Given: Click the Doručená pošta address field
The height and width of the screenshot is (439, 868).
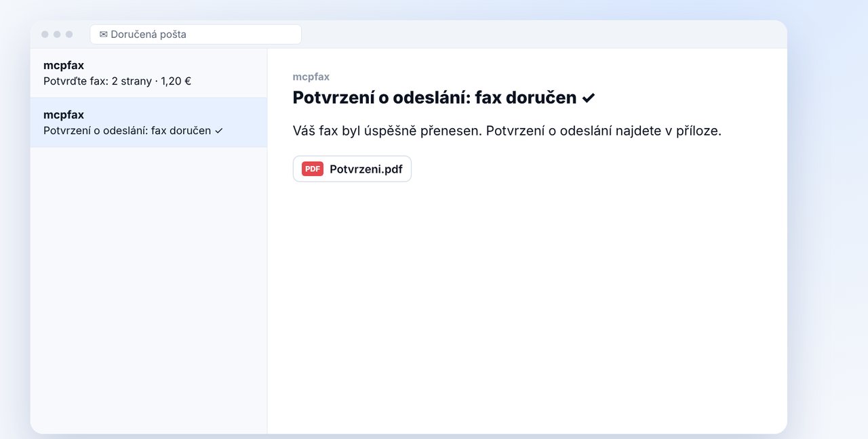Looking at the screenshot, I should point(195,35).
